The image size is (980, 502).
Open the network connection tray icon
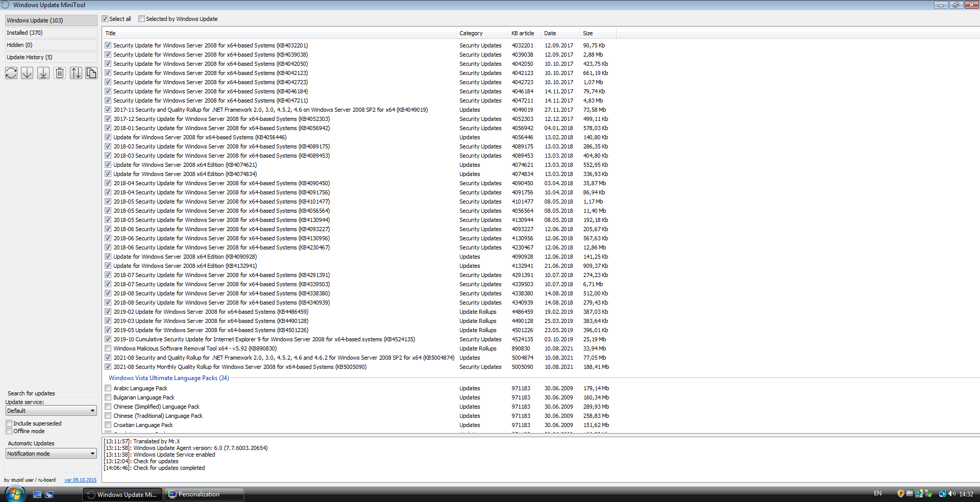pyautogui.click(x=943, y=493)
